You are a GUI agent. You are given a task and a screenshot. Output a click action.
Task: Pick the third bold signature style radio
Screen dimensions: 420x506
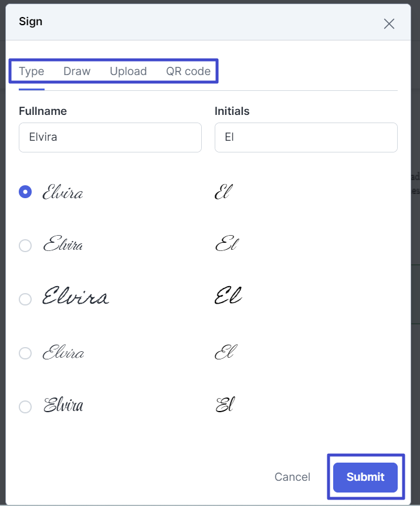click(x=25, y=299)
